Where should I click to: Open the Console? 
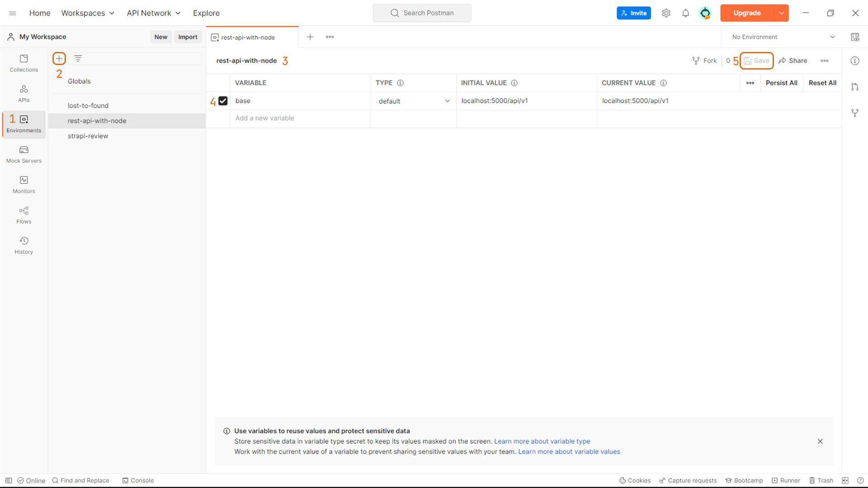pyautogui.click(x=138, y=480)
